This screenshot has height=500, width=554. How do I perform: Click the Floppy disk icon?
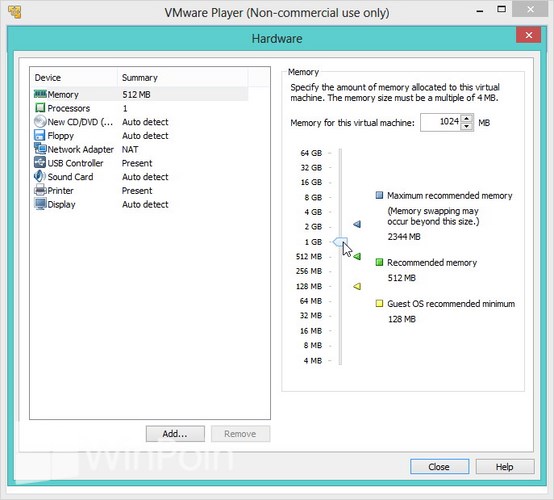[x=40, y=135]
